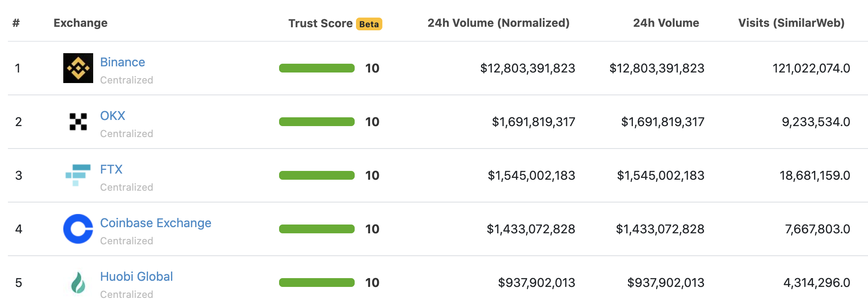Viewport: 868px width, 308px height.
Task: Sort by Visits (SimilarWeb) header
Action: click(x=791, y=23)
